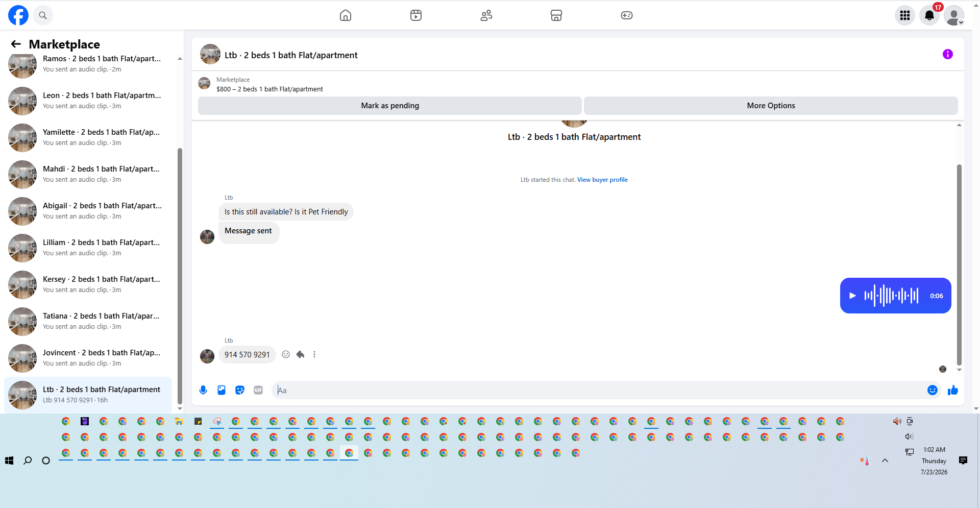This screenshot has width=980, height=508.
Task: Record a voice clip with microphone icon
Action: click(x=203, y=390)
